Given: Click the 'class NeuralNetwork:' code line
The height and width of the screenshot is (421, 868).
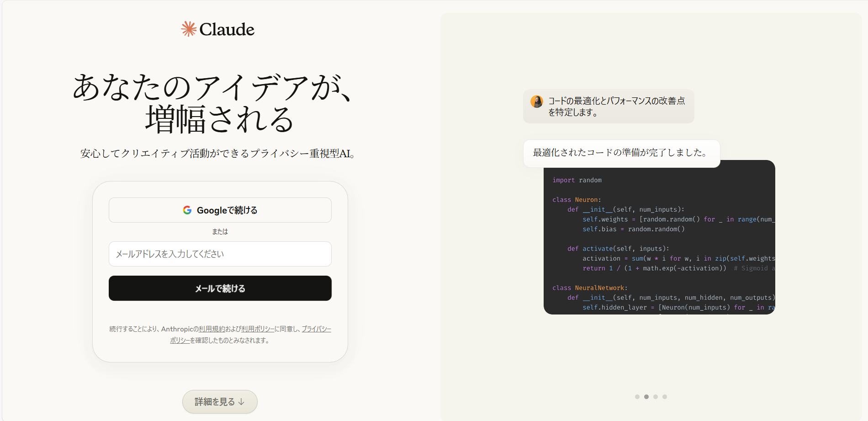Looking at the screenshot, I should [x=590, y=288].
